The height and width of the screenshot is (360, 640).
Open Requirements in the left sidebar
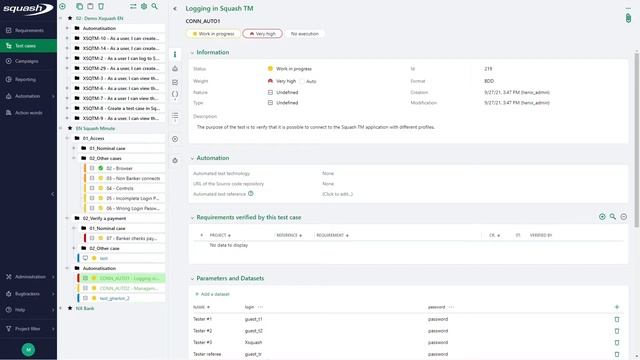28,30
